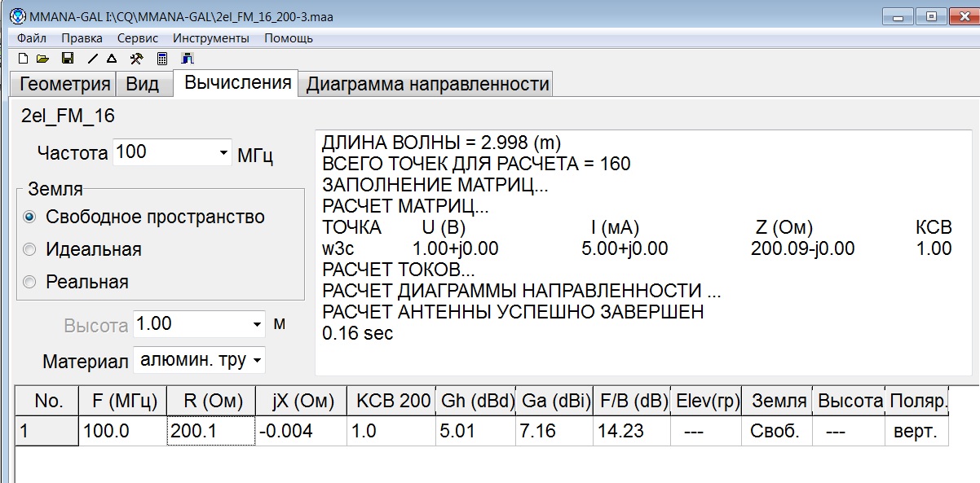Select the Идеальная ground radio button
This screenshot has height=483, width=980.
[30, 250]
